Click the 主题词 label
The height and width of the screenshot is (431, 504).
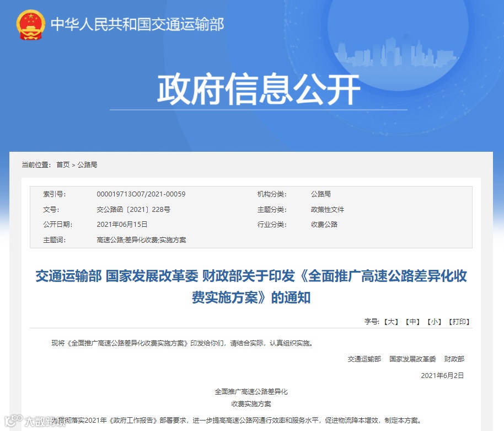tap(55, 240)
